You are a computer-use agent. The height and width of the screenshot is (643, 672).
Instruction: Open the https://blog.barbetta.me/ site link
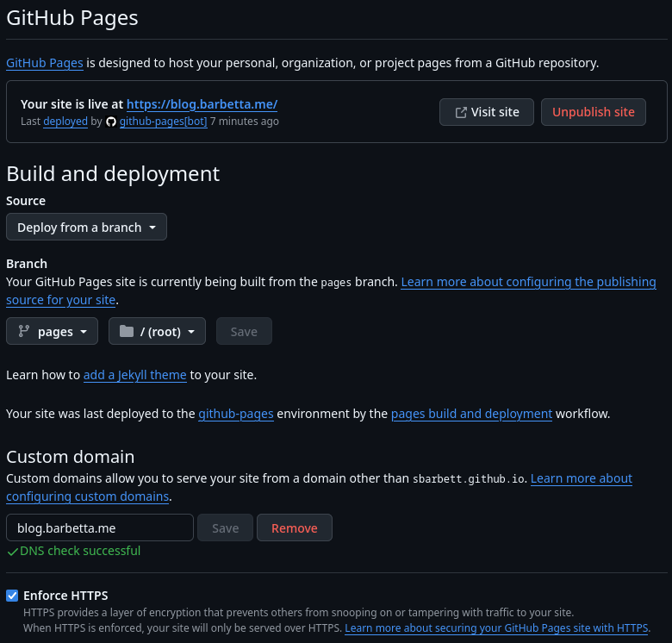click(202, 104)
